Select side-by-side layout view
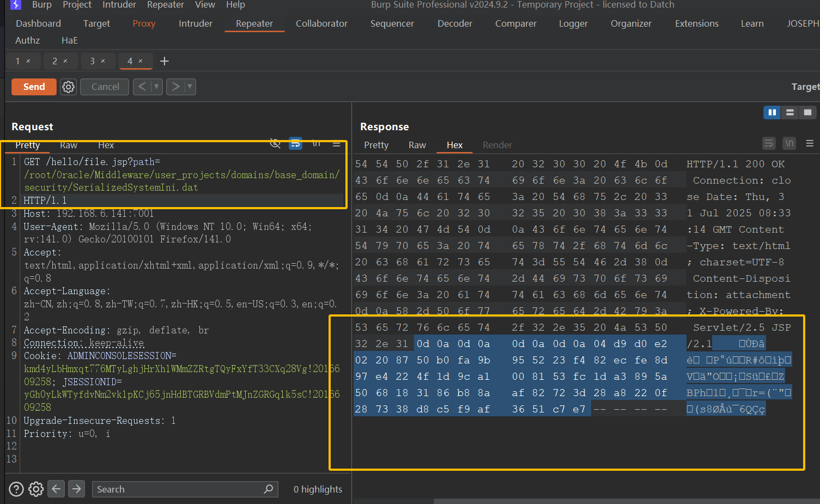Screen dimensions: 820x504 (772, 112)
